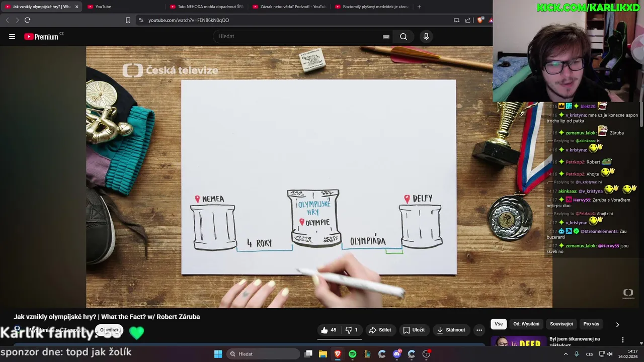Switch the CES keyboard language indicator
This screenshot has height=362, width=644.
point(589,354)
